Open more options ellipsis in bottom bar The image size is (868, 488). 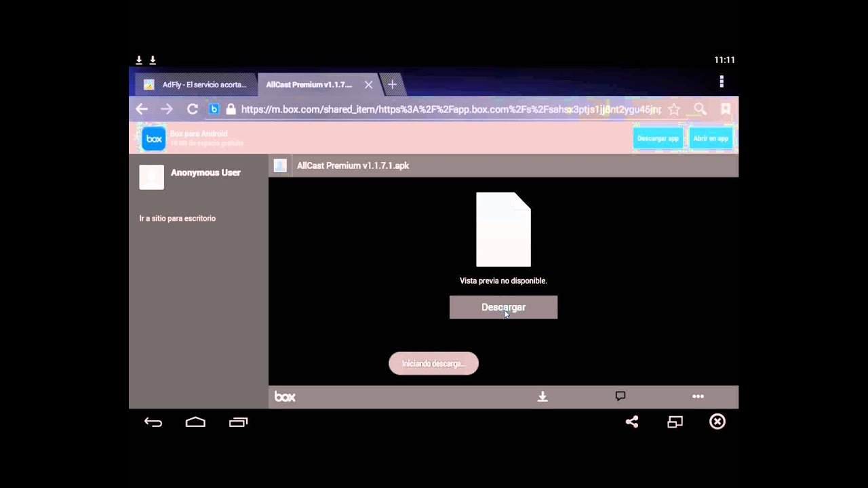coord(698,396)
